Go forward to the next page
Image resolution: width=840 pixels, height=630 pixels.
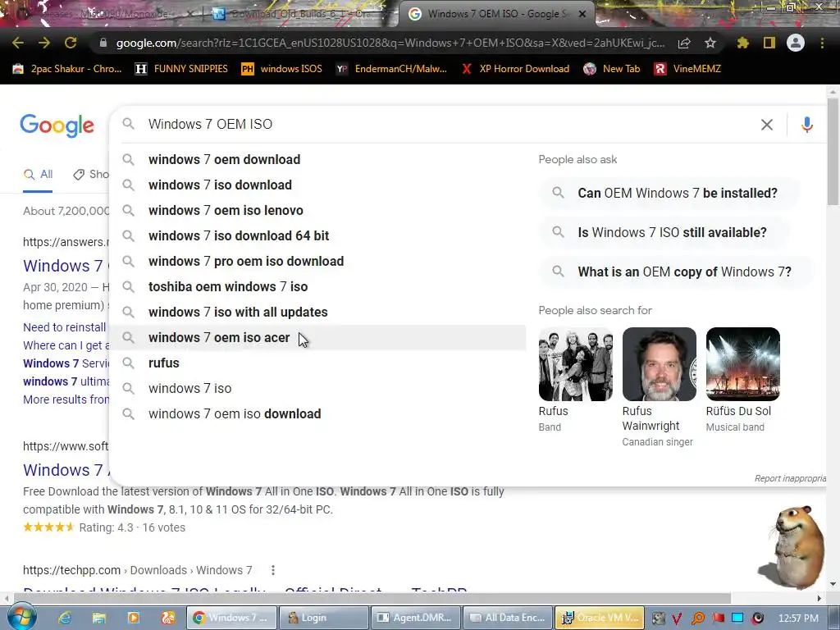coord(44,43)
